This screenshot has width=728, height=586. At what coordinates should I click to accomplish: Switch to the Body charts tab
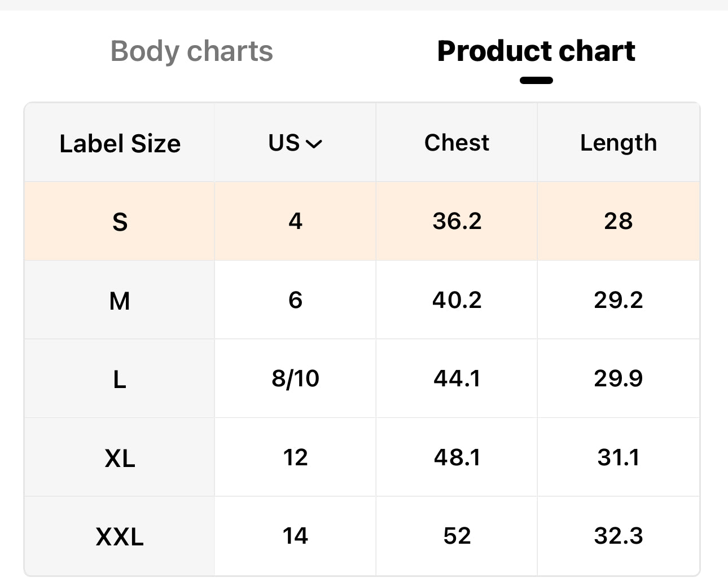tap(191, 51)
